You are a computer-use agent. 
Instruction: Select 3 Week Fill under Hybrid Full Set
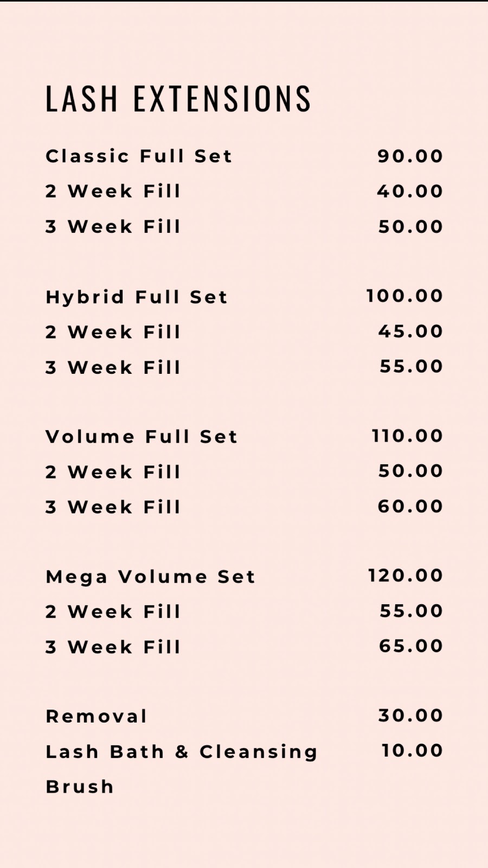(113, 368)
